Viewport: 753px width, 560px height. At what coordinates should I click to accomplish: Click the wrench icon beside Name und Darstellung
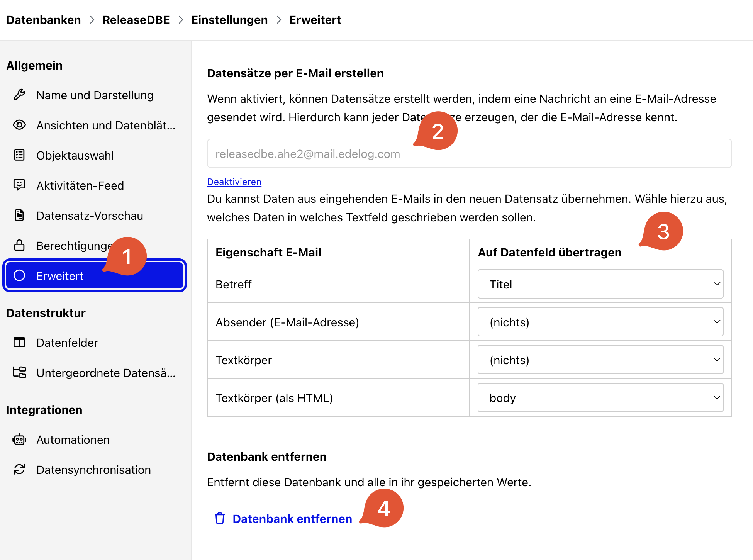click(x=19, y=95)
